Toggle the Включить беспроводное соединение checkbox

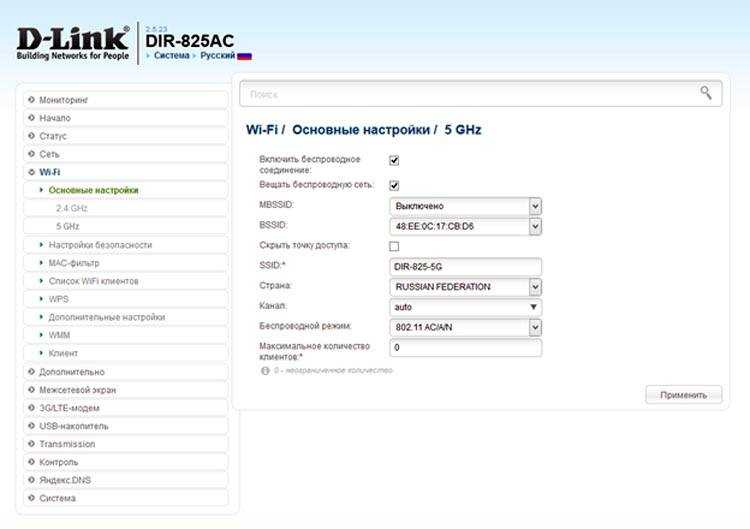click(394, 160)
